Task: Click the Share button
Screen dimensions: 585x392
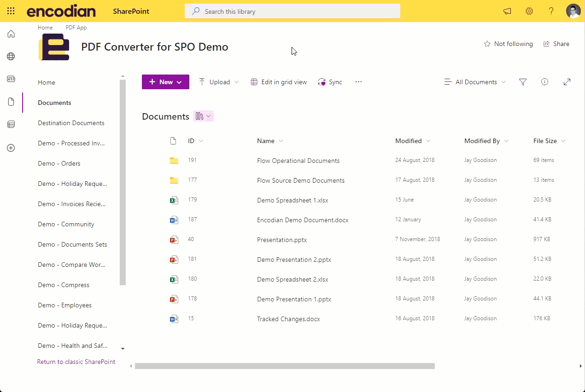Action: 556,44
